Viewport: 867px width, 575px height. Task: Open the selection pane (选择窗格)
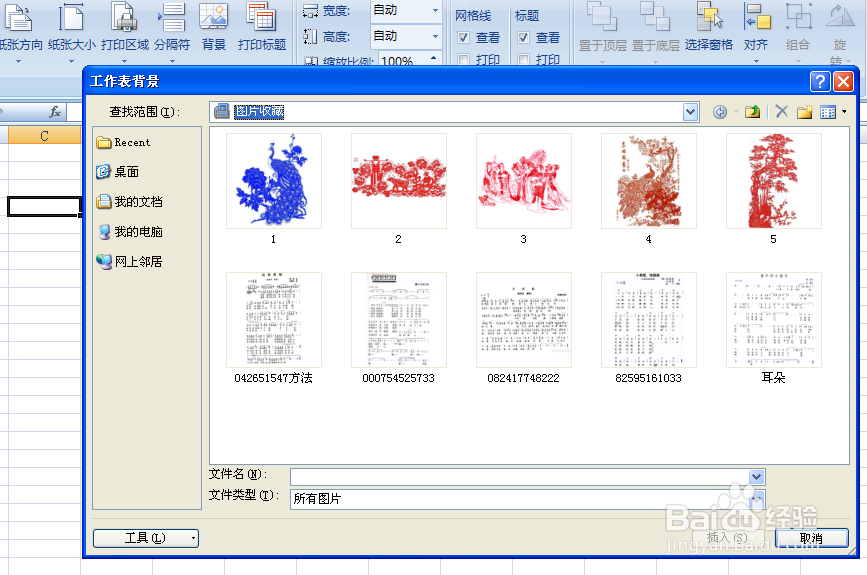tap(708, 28)
